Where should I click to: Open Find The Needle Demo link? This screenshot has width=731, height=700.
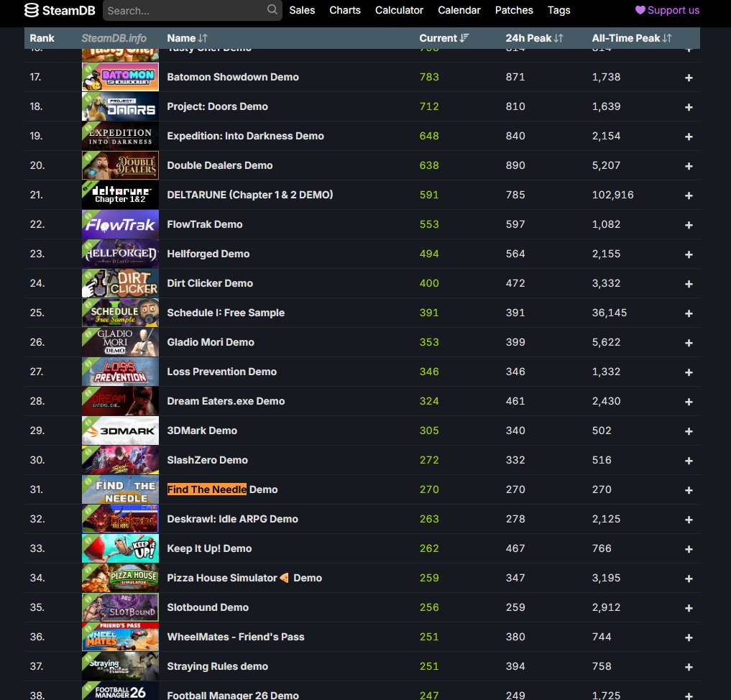coord(222,489)
